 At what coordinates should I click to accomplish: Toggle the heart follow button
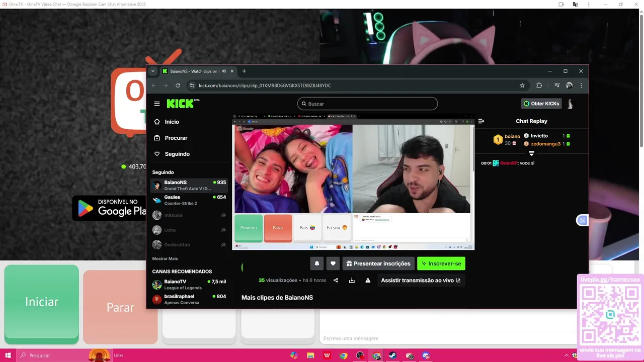[x=333, y=263]
